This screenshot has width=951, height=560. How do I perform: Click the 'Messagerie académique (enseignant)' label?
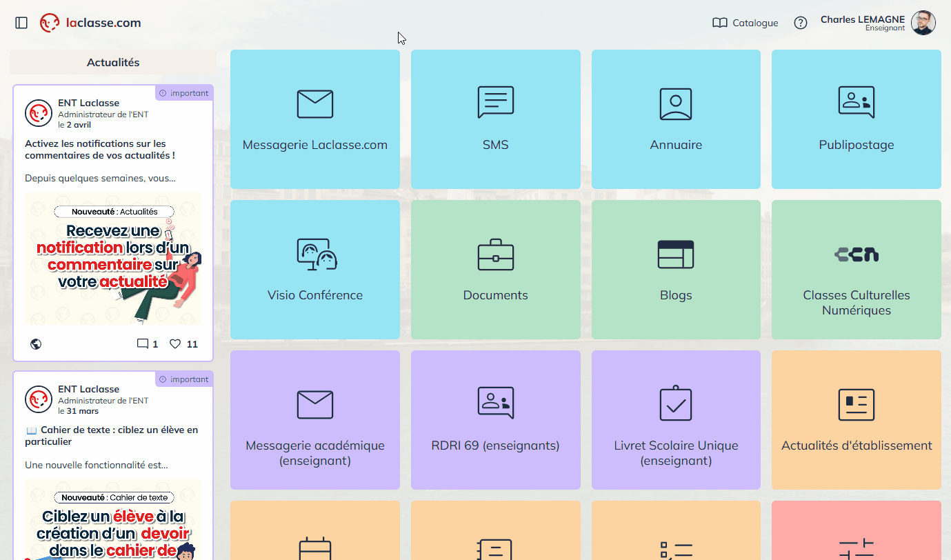[315, 453]
